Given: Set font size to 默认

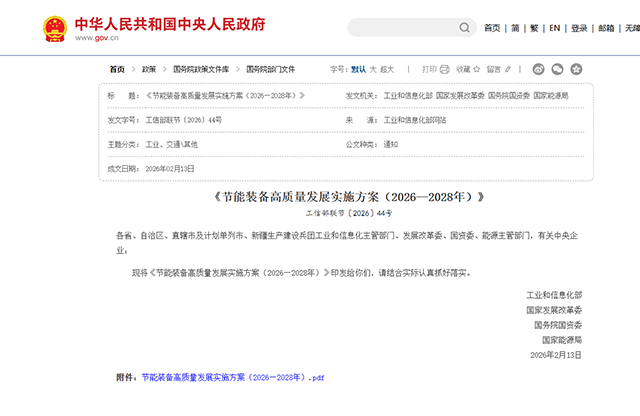Looking at the screenshot, I should 358,69.
